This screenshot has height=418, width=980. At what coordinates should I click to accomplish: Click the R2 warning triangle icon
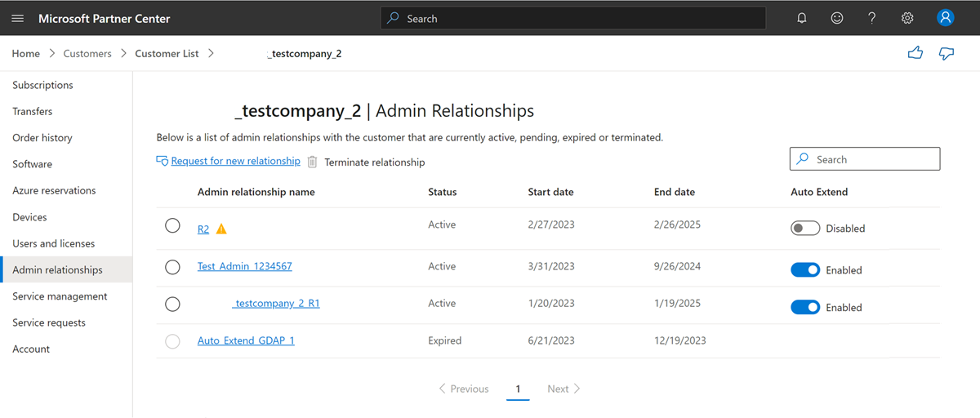pos(221,229)
